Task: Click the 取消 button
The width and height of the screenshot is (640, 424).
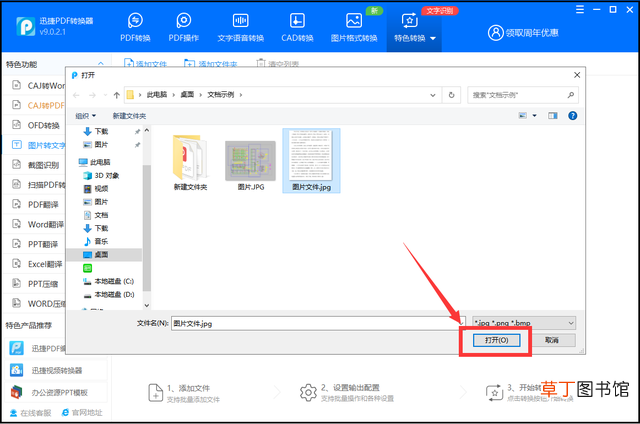Action: point(551,340)
